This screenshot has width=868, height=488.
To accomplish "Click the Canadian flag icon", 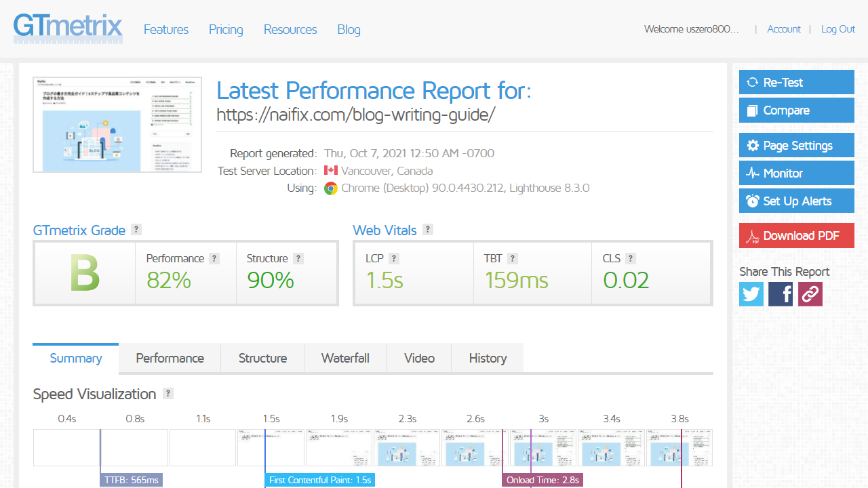I will [331, 171].
